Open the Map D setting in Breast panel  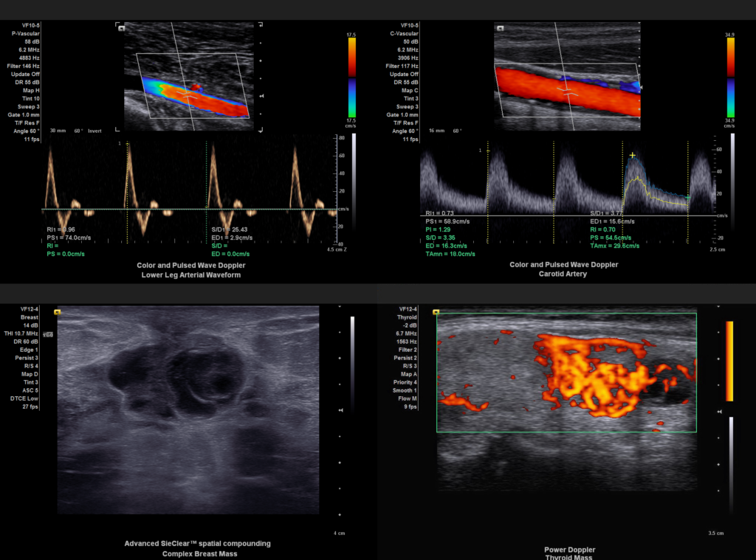(30, 374)
